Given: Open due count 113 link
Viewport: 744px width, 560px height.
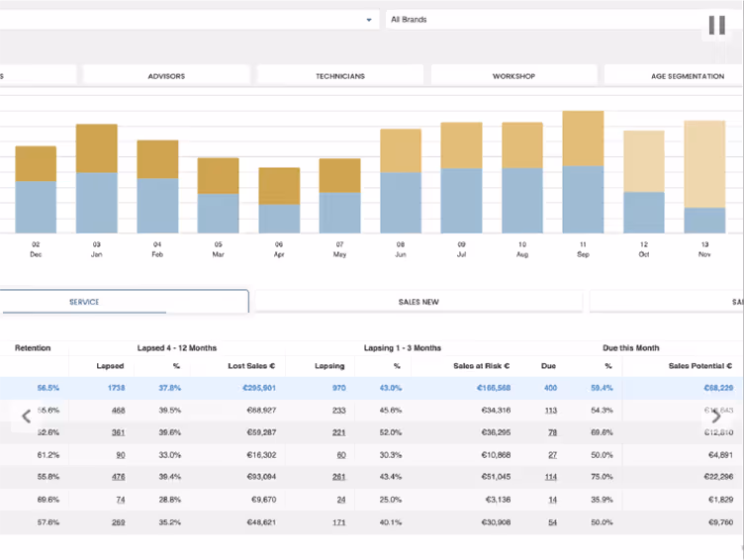Looking at the screenshot, I should click(550, 410).
